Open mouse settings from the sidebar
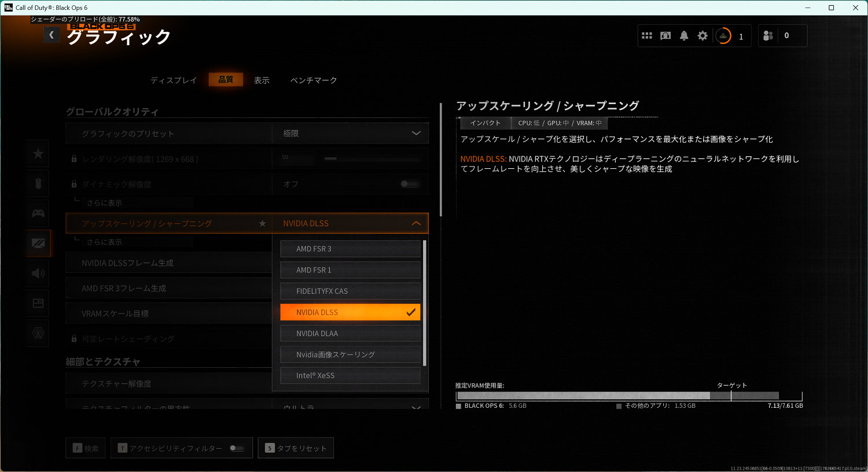Viewport: 868px width, 472px height. (38, 183)
